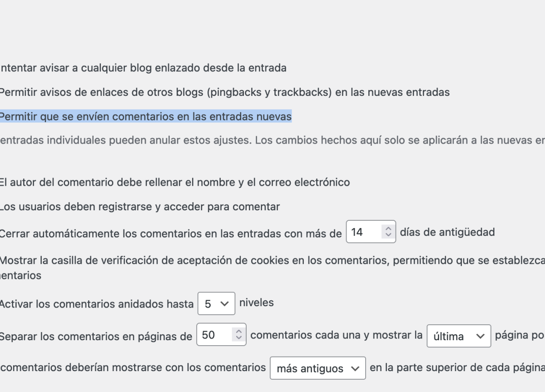Screen dimensions: 545x392
Task: Click the note "entradas individuales pueden anular estos ajustes"
Action: (x=272, y=140)
